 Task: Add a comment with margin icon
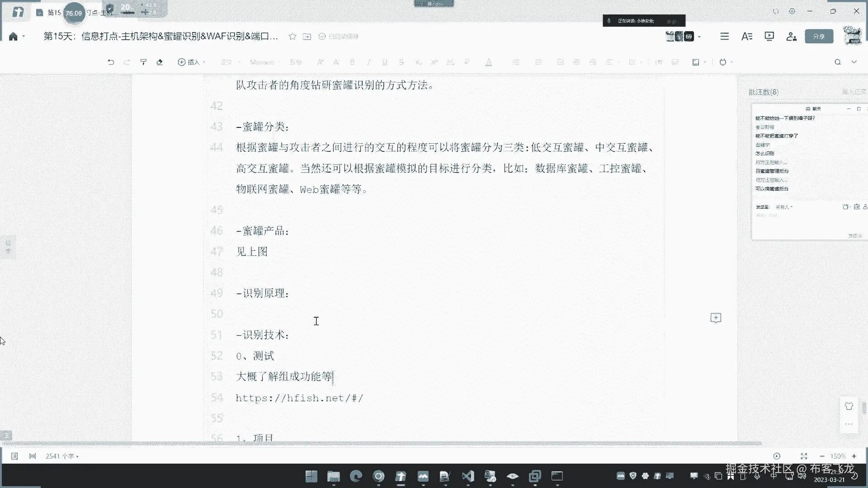pos(716,318)
